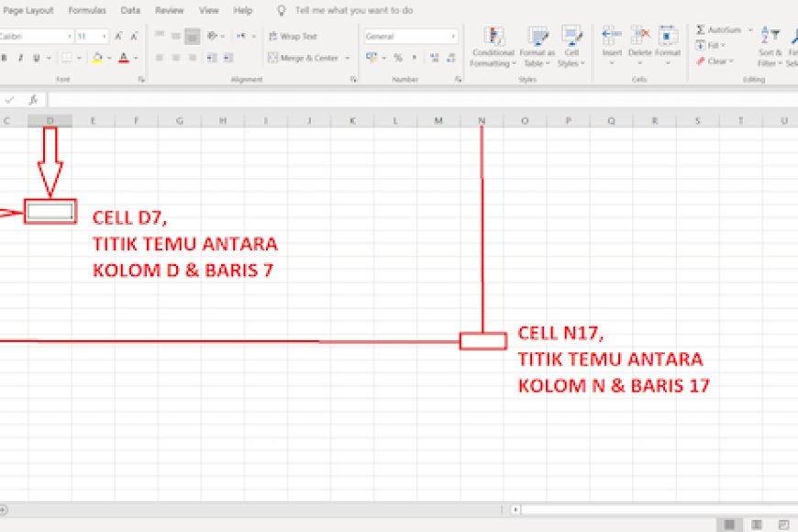The image size is (798, 532).
Task: Switch to the Data ribbon tab
Action: (129, 10)
